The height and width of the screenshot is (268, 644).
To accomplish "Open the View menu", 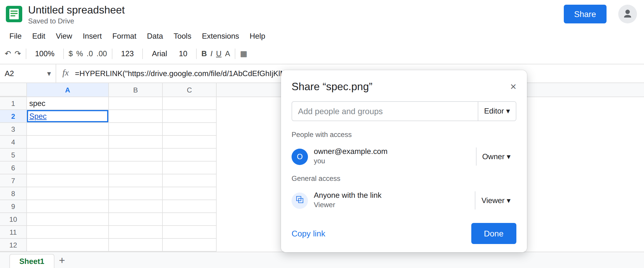I will pyautogui.click(x=64, y=36).
